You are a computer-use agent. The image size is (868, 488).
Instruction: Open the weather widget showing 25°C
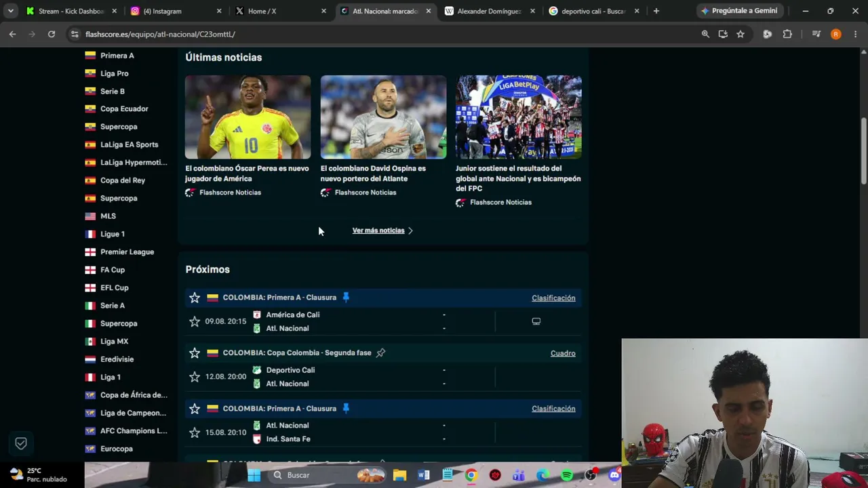[39, 474]
